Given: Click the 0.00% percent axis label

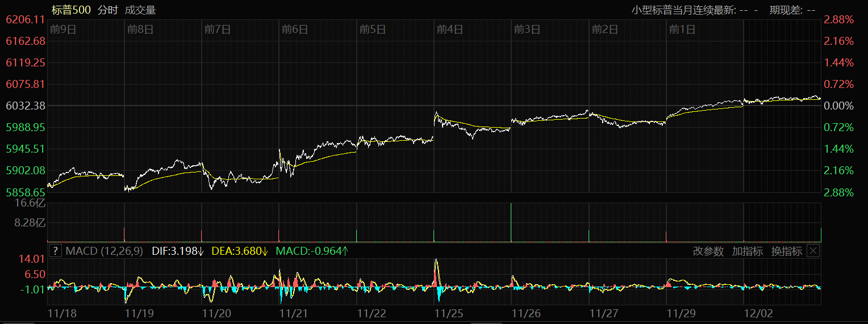Looking at the screenshot, I should coord(838,106).
